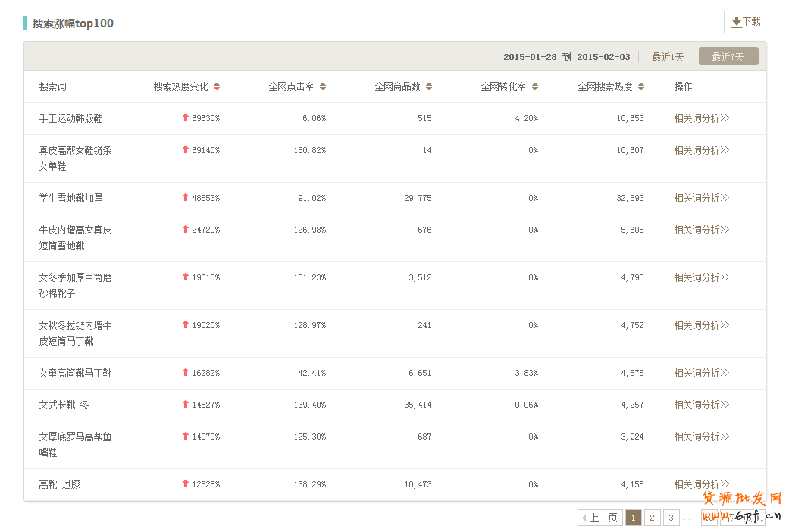Screen dimensions: 789x532
Task: Click the red up arrow beside 69630%
Action: pos(186,117)
